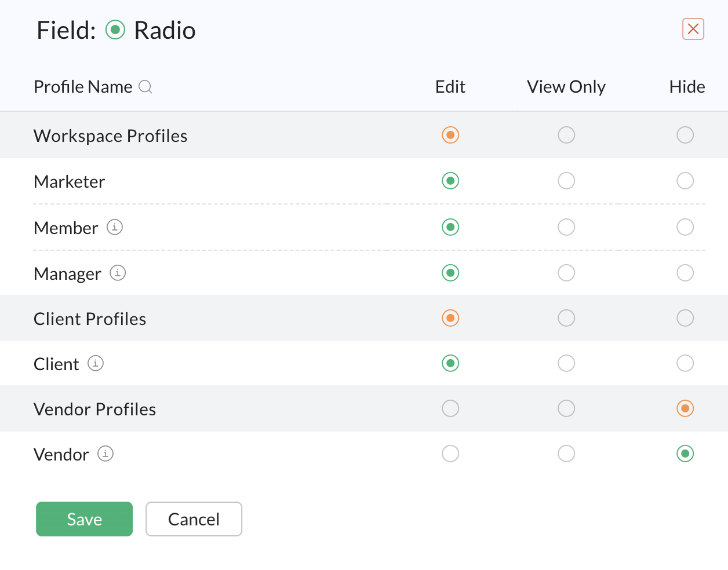Click the Profile Name column header
The width and height of the screenshot is (728, 570).
coord(83,87)
